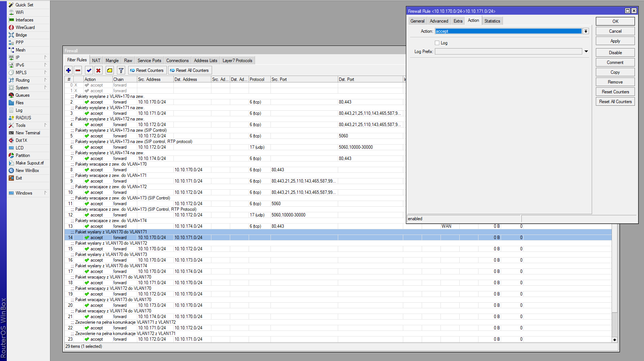Open New WinBox from sidebar
This screenshot has height=361, width=644.
coord(27,171)
